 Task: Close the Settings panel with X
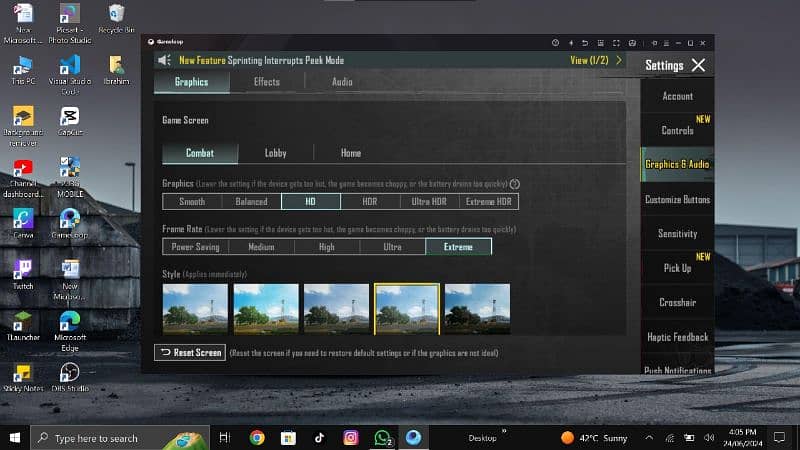698,65
